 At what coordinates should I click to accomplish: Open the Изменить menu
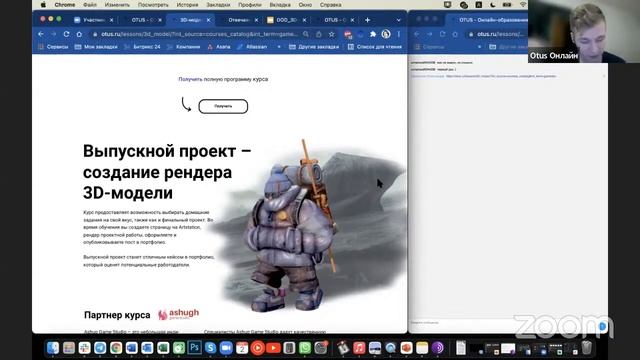pyautogui.click(x=117, y=5)
